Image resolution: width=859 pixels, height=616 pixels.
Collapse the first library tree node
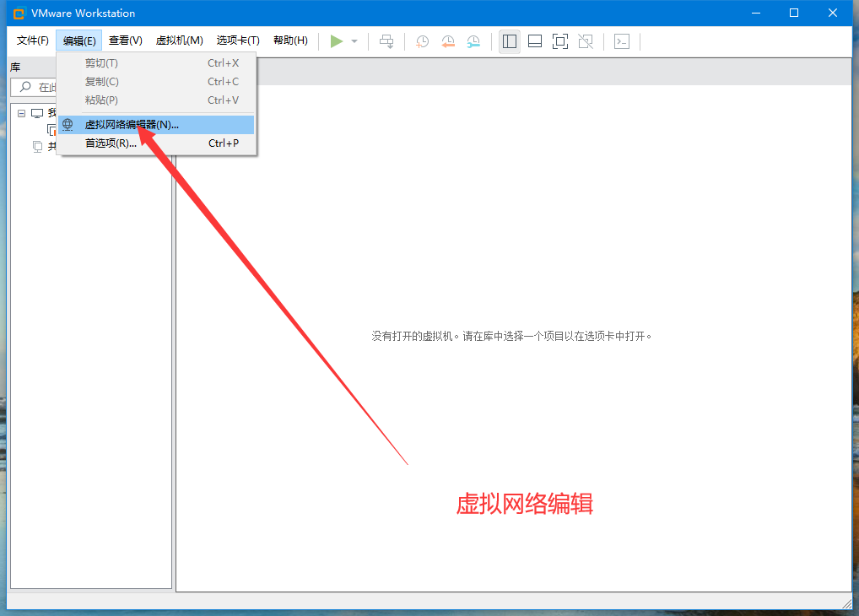22,113
